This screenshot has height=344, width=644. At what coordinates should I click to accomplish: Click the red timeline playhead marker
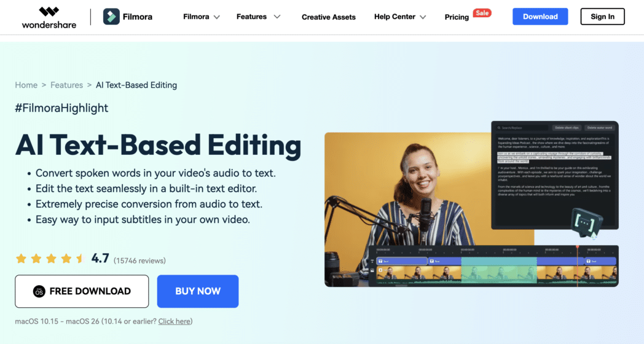[577, 247]
